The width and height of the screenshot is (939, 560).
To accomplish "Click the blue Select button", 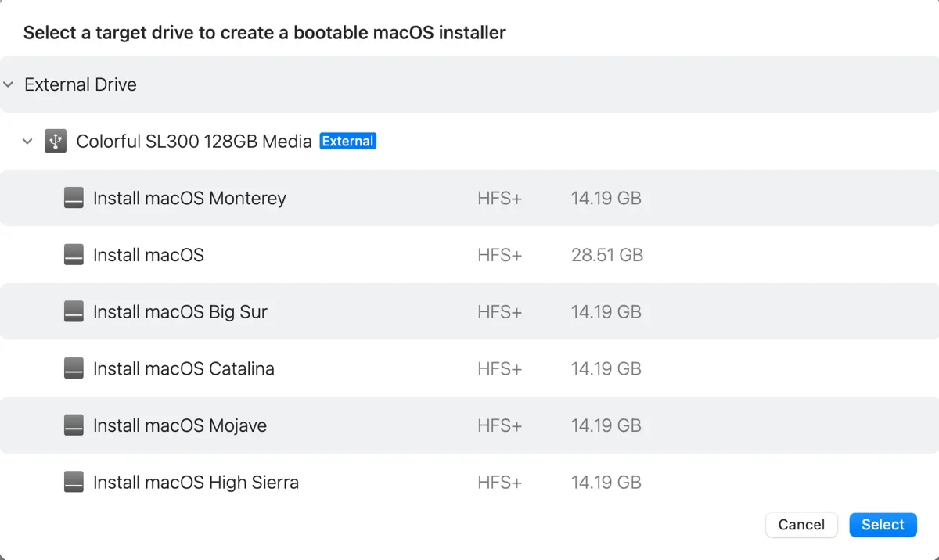I will [x=883, y=525].
